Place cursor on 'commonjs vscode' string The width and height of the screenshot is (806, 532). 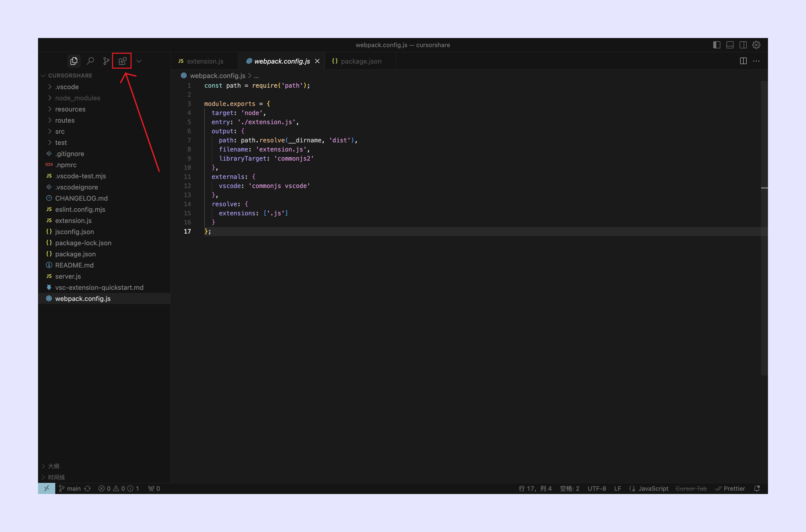(279, 186)
